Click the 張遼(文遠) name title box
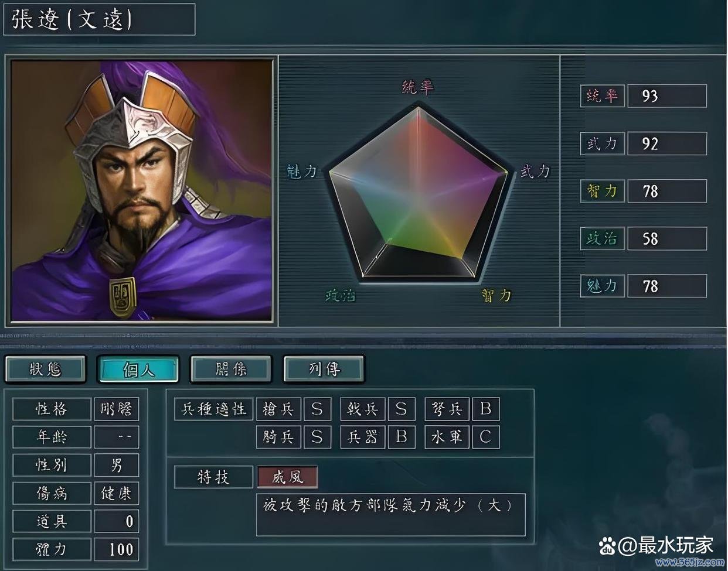 tap(100, 19)
